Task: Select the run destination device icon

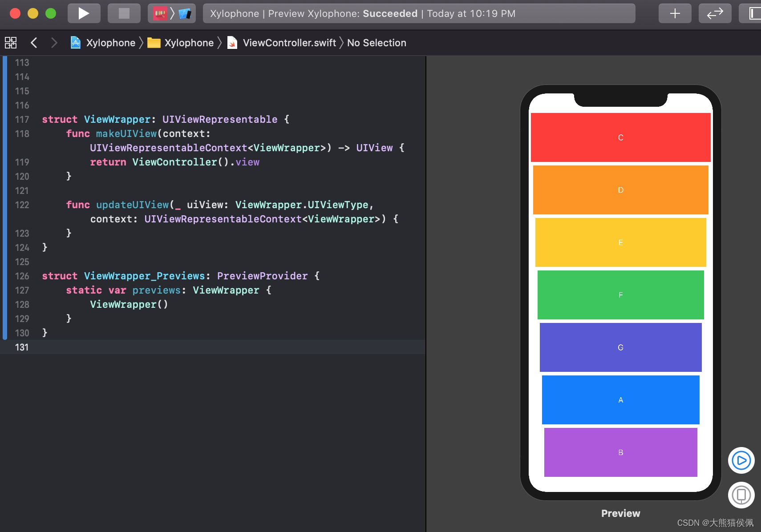Action: [x=185, y=14]
